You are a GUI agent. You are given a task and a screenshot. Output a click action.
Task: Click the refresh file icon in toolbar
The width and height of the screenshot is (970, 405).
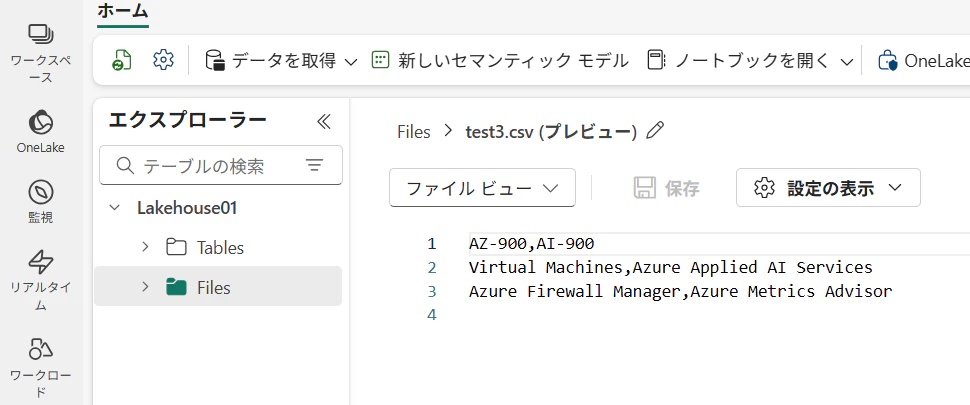(122, 60)
